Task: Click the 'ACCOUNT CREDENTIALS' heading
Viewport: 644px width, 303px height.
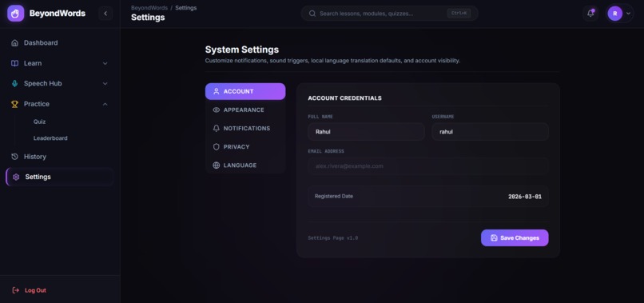Action: 344,98
